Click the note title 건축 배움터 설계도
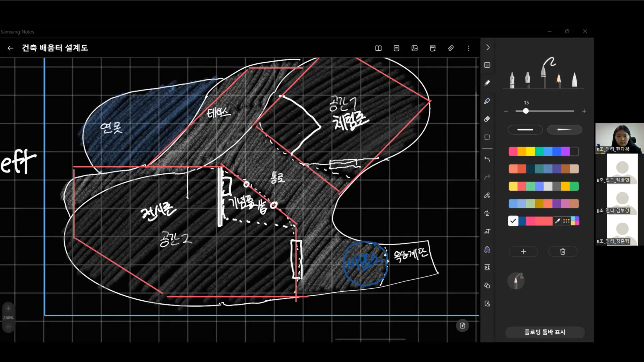The width and height of the screenshot is (644, 362). pos(55,48)
